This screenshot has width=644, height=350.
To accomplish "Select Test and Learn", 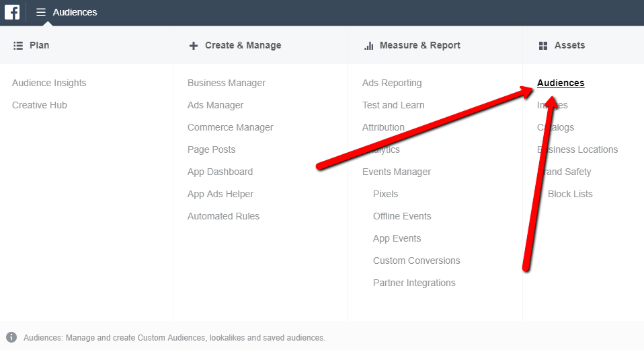I will 393,105.
